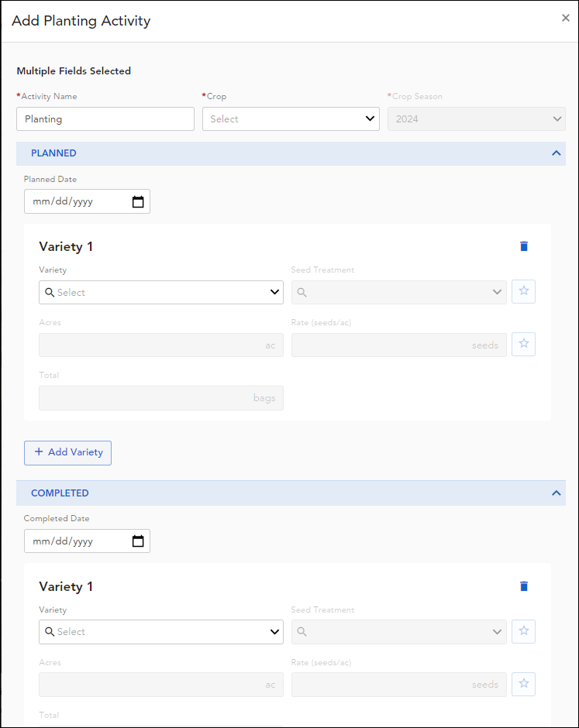Click the search icon in Completed Variety field

coord(51,631)
